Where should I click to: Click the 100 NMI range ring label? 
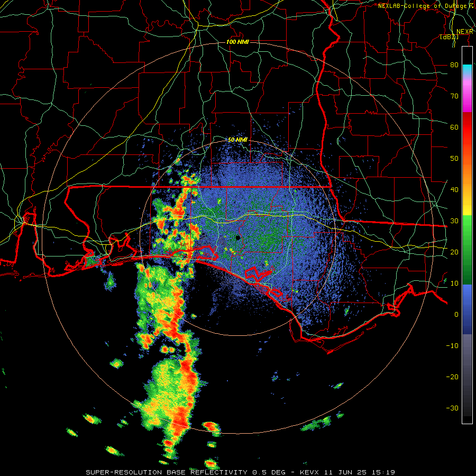(237, 42)
